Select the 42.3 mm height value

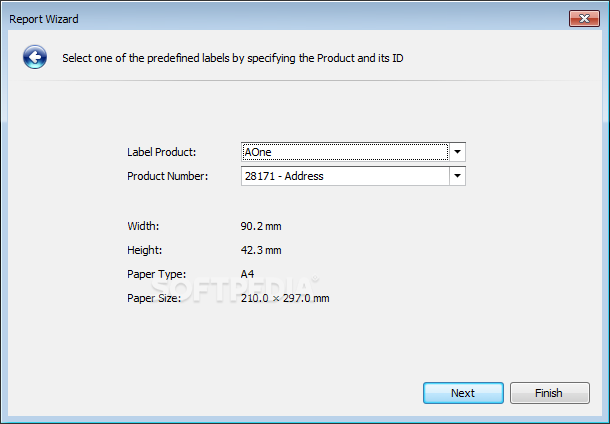tap(261, 250)
